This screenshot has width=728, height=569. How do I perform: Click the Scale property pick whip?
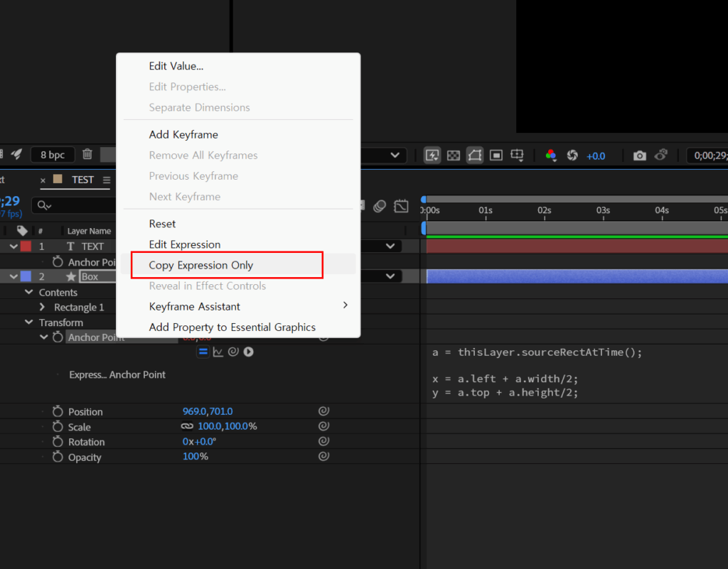tap(323, 426)
